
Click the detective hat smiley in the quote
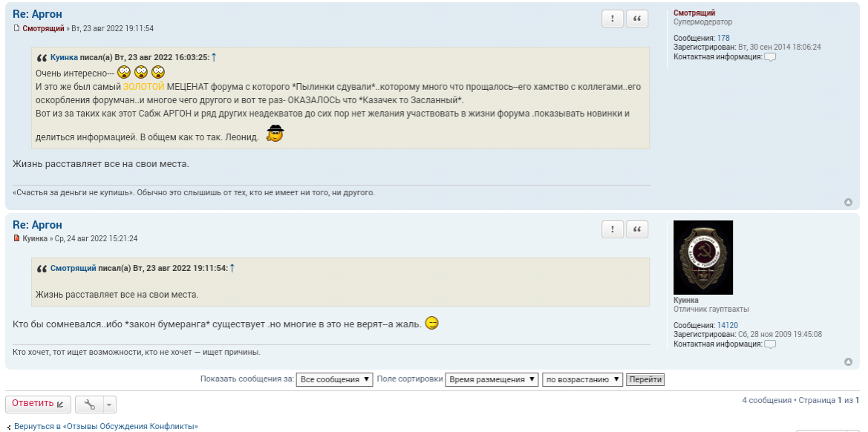pyautogui.click(x=275, y=134)
